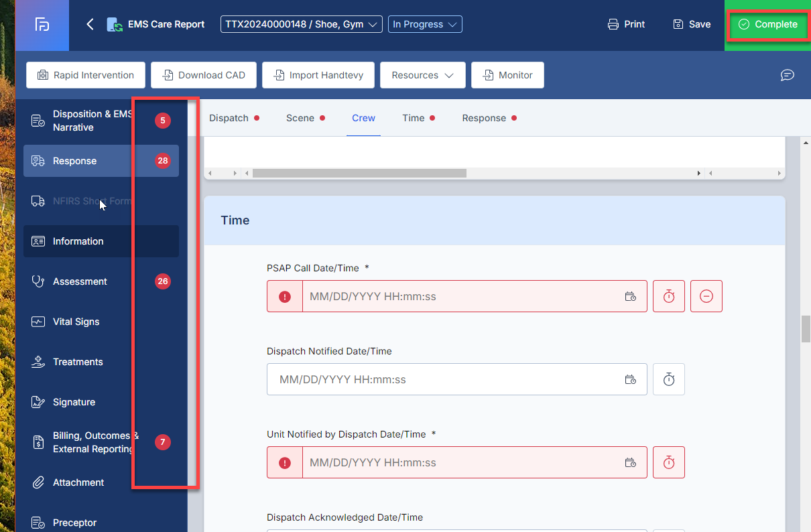Select Information in the sidebar
The image size is (811, 532).
pyautogui.click(x=101, y=241)
